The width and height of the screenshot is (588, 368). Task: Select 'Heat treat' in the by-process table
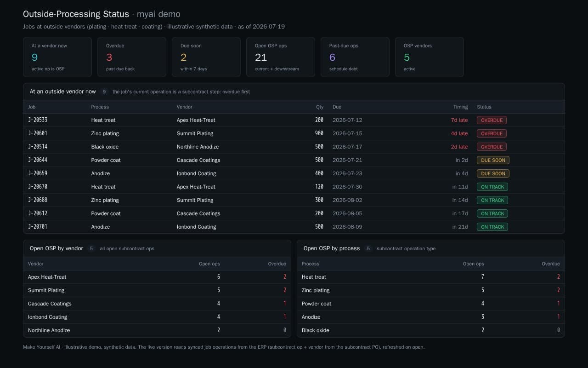(x=431, y=277)
